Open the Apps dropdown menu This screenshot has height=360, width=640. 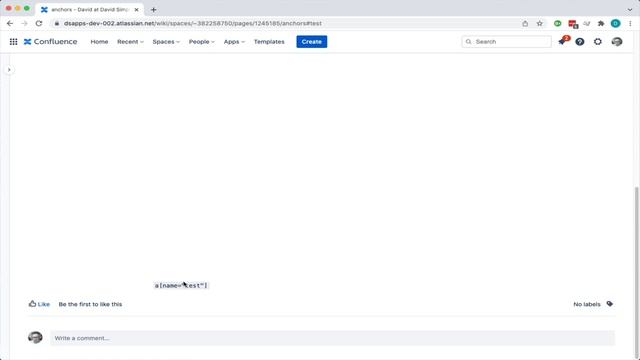[234, 42]
